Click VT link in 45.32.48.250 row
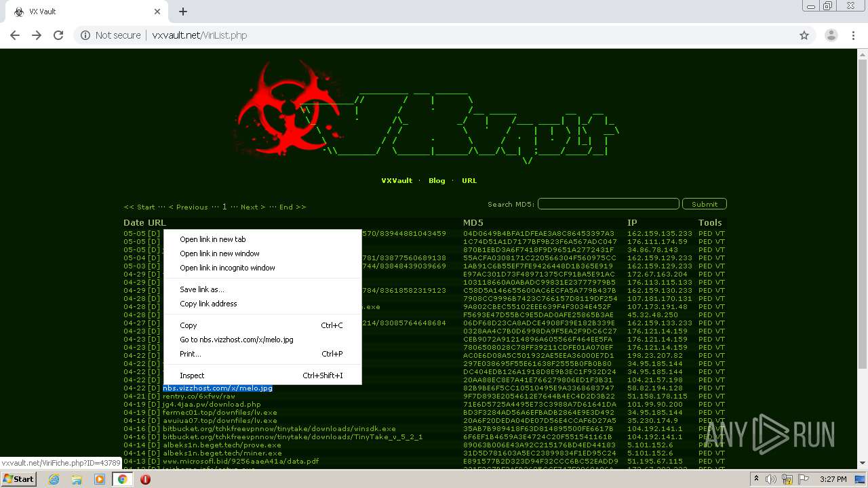Viewport: 868px width, 488px height. [x=720, y=315]
